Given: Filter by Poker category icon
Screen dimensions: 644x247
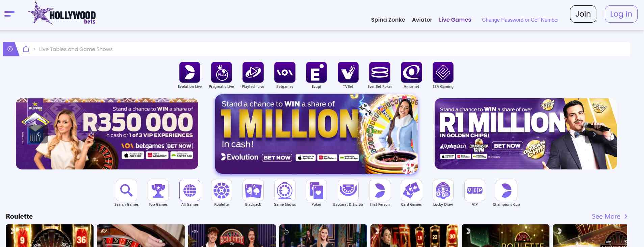Looking at the screenshot, I should point(316,191).
